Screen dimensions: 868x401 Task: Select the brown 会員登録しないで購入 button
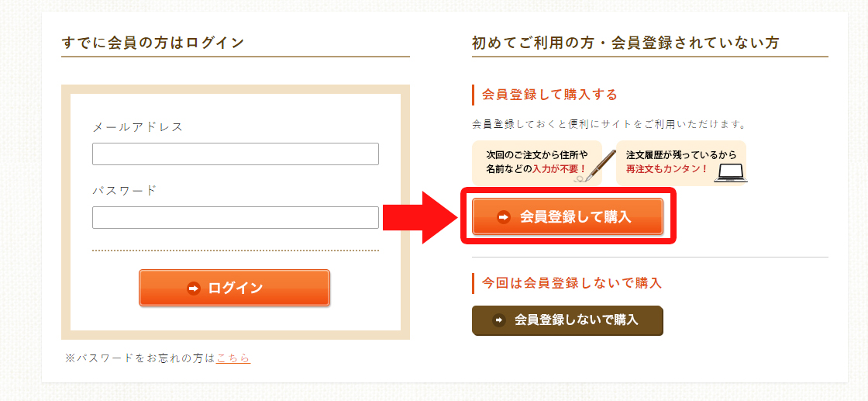(x=567, y=320)
